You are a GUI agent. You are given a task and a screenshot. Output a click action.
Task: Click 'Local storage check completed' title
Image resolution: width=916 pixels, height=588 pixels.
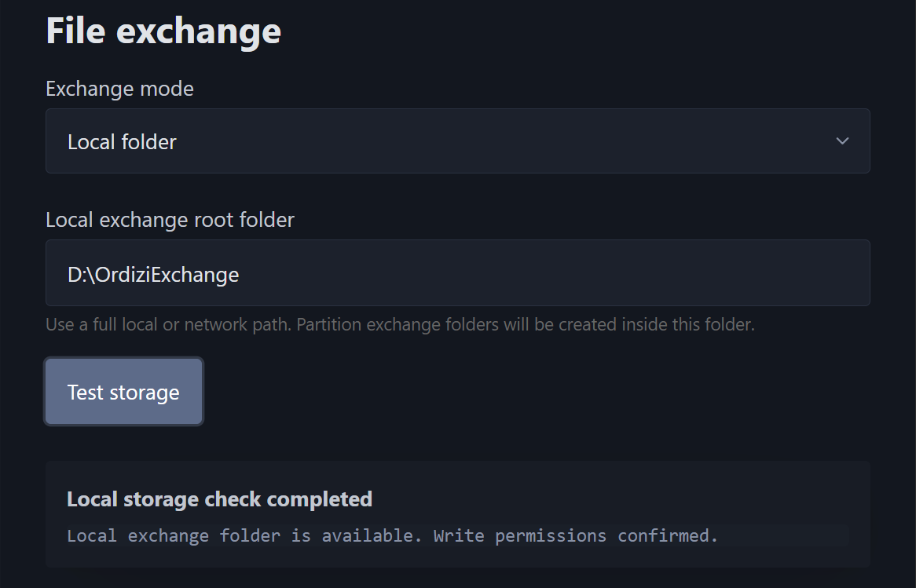(220, 499)
